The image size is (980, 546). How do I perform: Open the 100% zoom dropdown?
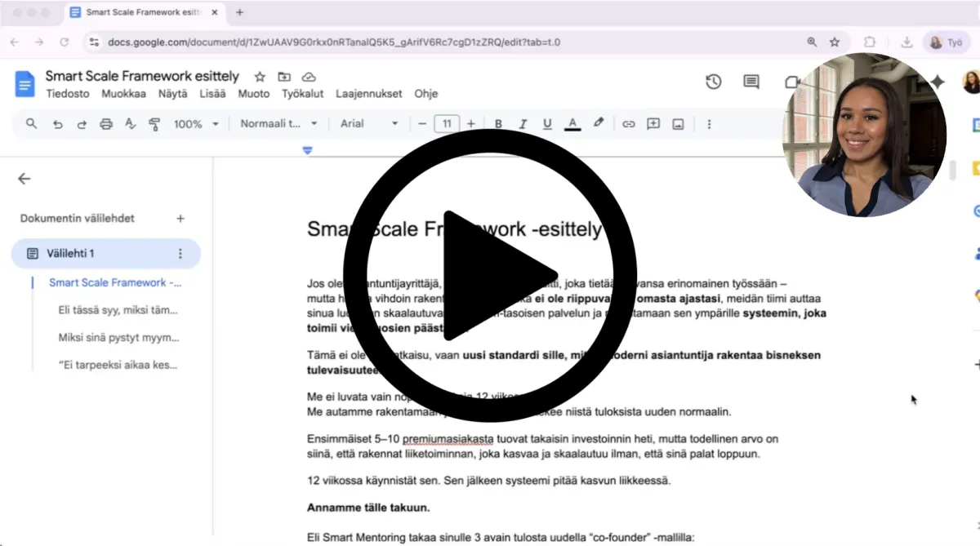point(196,124)
